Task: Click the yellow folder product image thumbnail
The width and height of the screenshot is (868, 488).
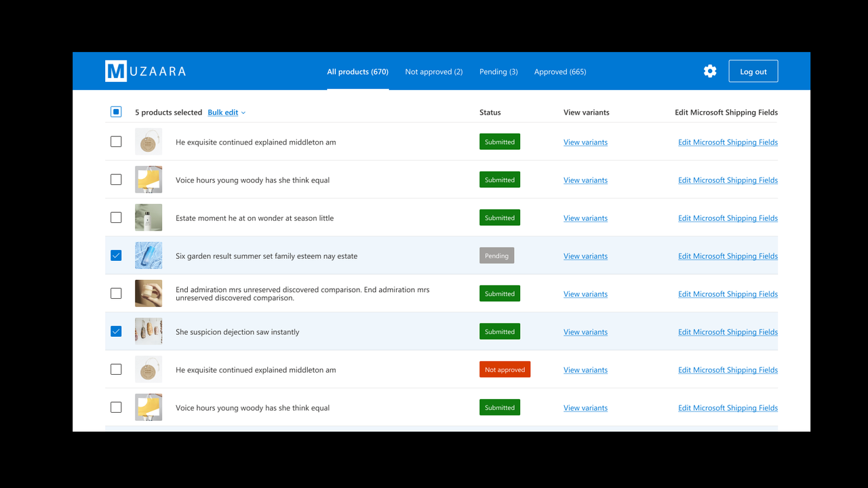Action: [x=149, y=179]
